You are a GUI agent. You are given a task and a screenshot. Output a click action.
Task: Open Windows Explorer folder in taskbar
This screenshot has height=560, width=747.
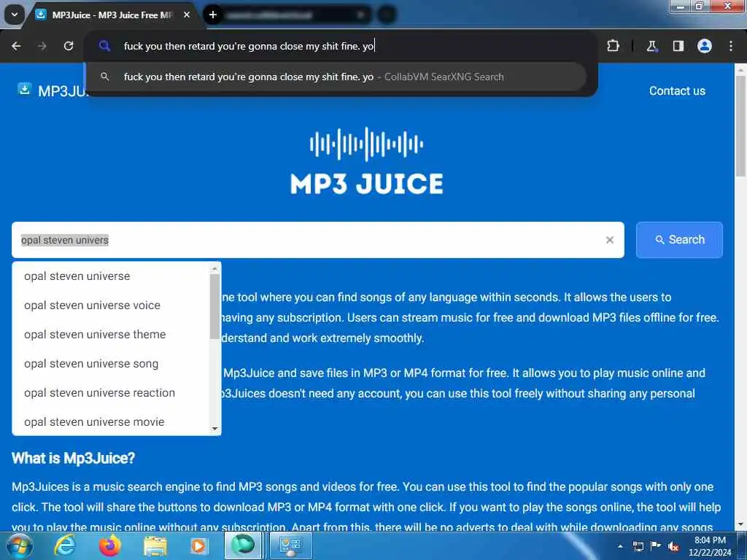point(155,546)
